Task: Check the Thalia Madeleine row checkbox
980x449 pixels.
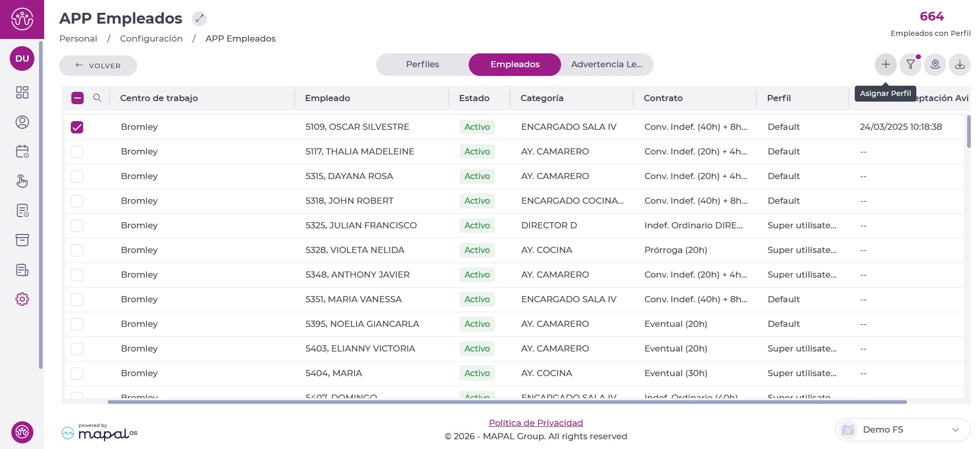Action: point(77,152)
